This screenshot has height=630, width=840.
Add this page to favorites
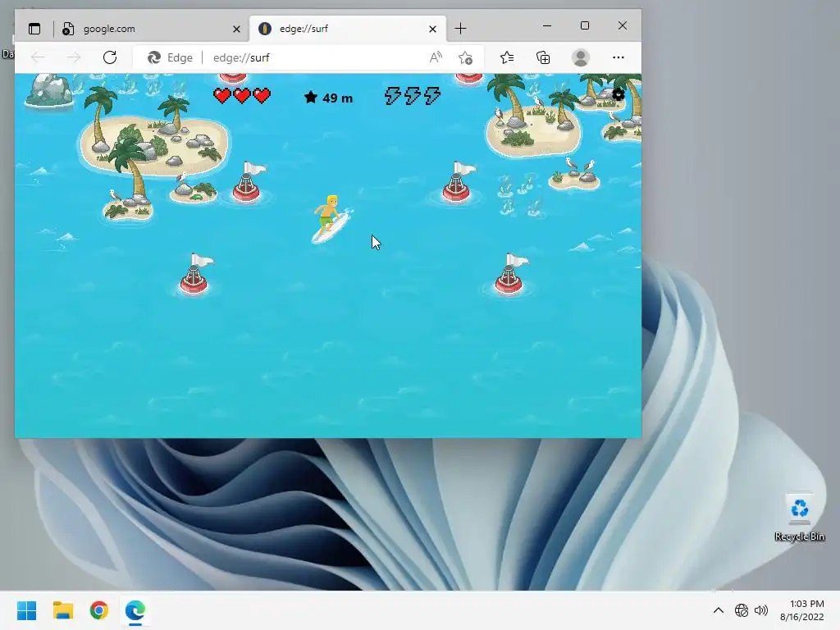coord(466,57)
